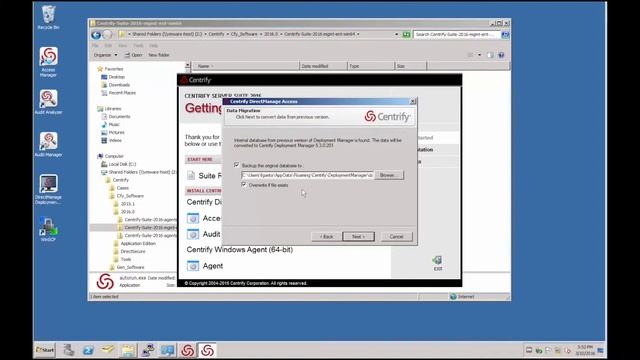Select Videos library in navigation pane
The width and height of the screenshot is (640, 360).
tap(111, 140)
